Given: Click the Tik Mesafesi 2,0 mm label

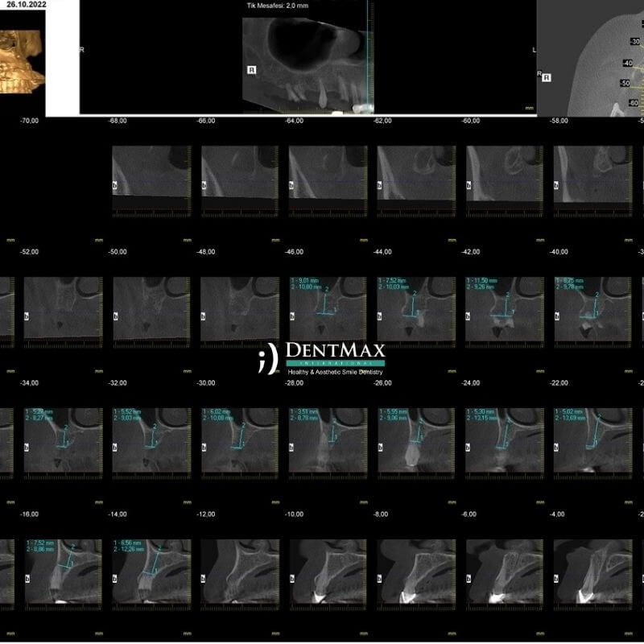Looking at the screenshot, I should coord(276,6).
